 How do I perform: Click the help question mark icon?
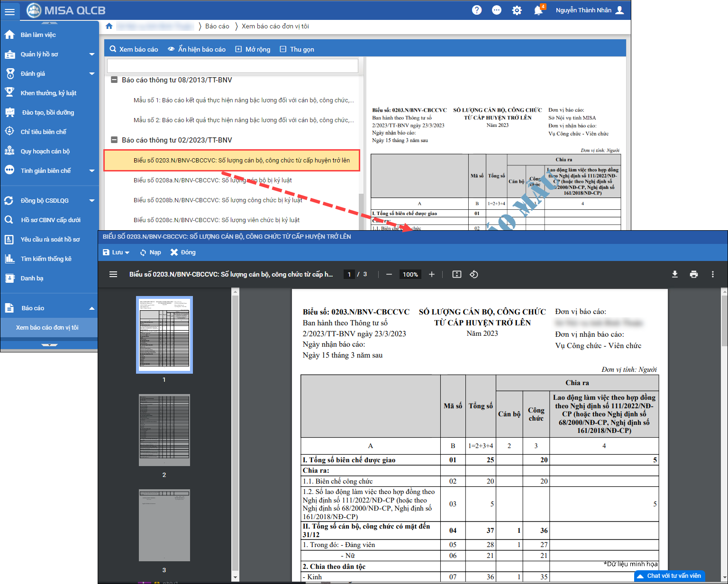coord(477,10)
